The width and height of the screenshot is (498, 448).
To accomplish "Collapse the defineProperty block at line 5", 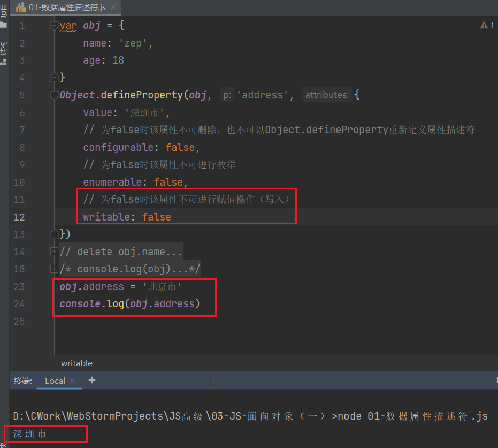I will pos(55,95).
